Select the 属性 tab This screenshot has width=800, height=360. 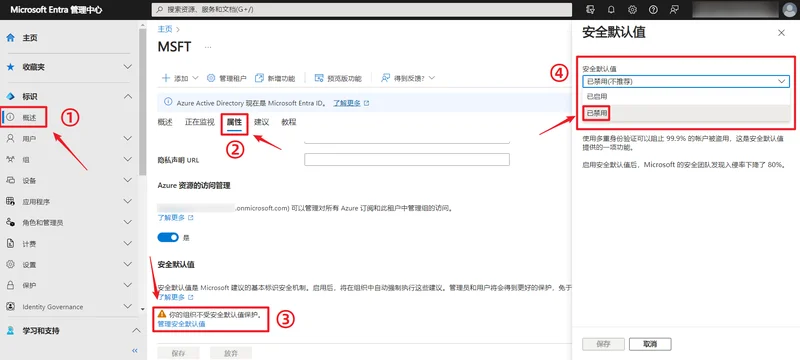click(234, 122)
